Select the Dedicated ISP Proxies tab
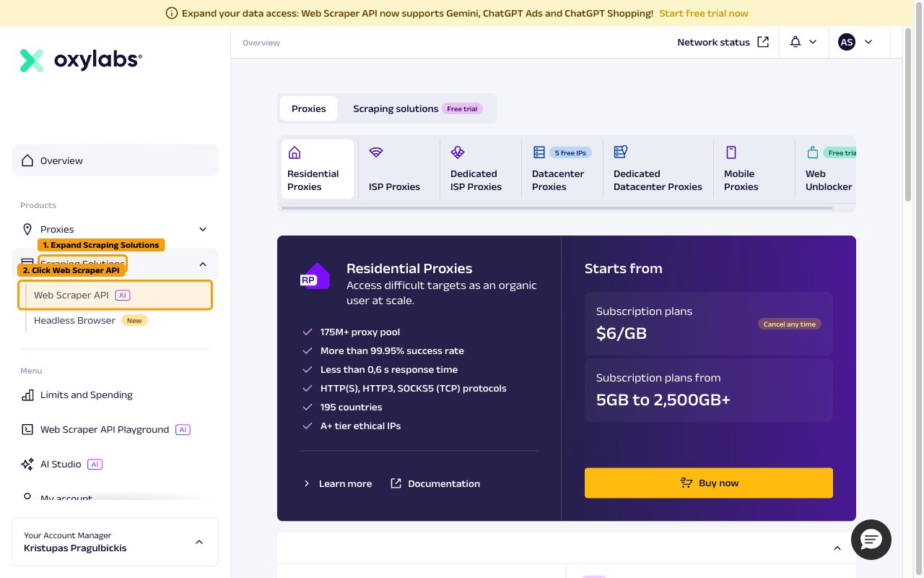924x578 pixels. [x=481, y=168]
